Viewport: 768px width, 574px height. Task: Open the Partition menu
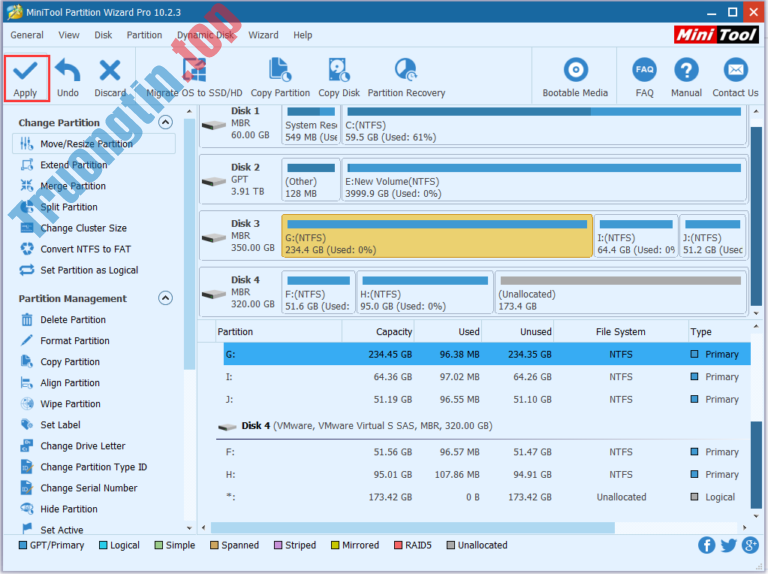pos(144,35)
